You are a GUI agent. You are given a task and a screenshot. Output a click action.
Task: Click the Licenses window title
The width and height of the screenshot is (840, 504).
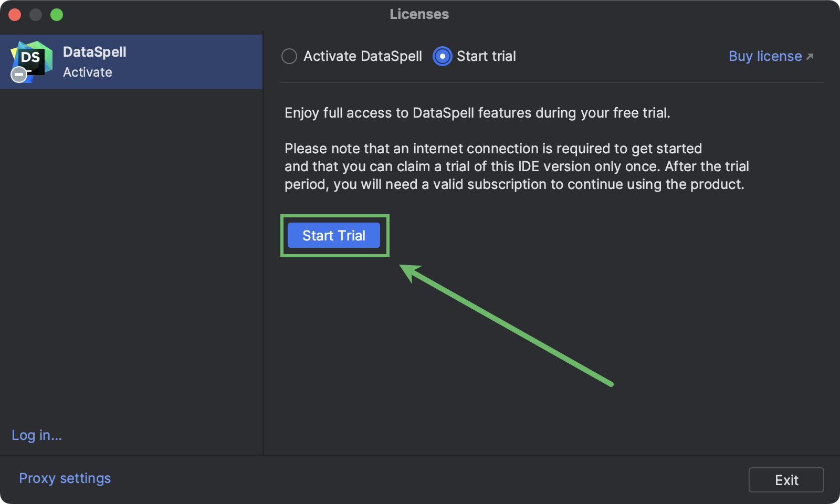(418, 14)
